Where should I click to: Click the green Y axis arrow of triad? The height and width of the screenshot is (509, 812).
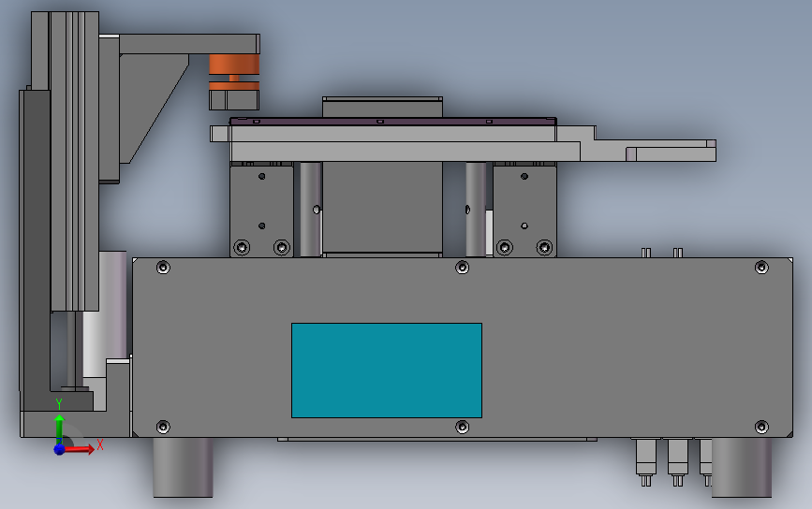59,427
